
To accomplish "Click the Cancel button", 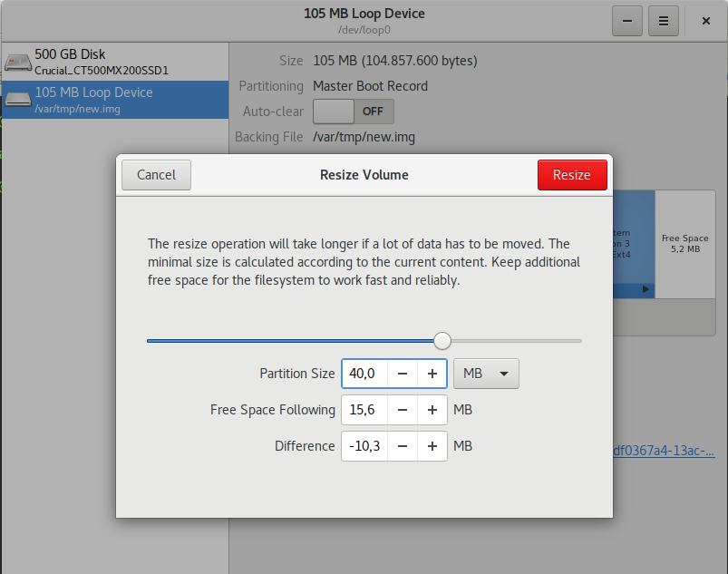I will point(156,175).
